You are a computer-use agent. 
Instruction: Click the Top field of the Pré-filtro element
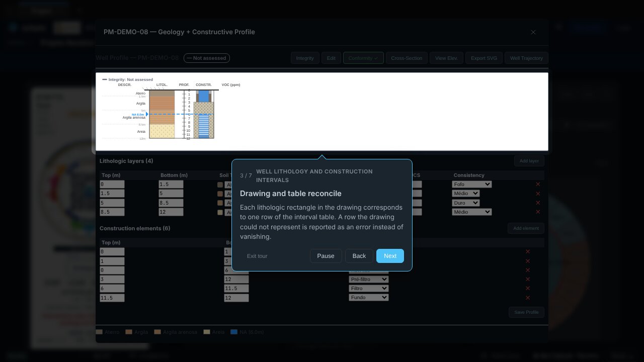pos(112,279)
